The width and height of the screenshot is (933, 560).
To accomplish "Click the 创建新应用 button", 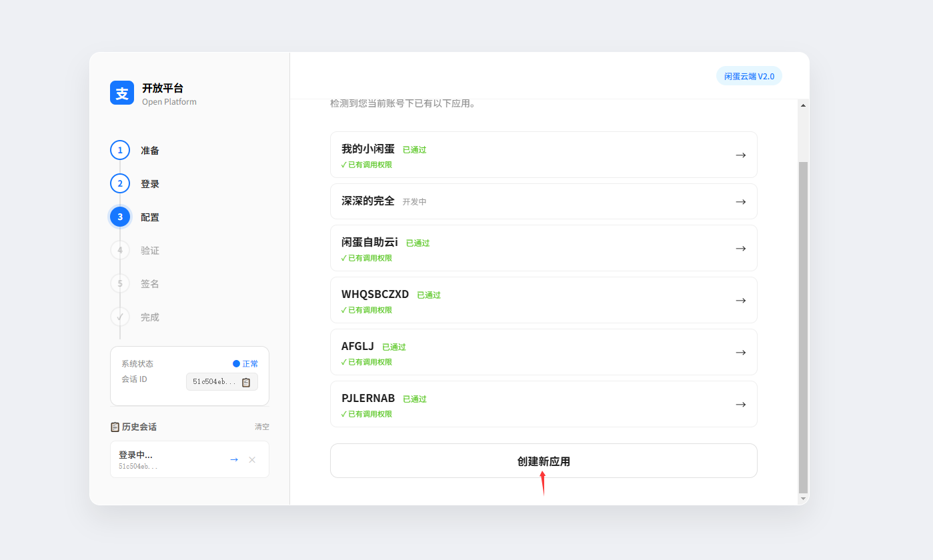I will click(544, 461).
